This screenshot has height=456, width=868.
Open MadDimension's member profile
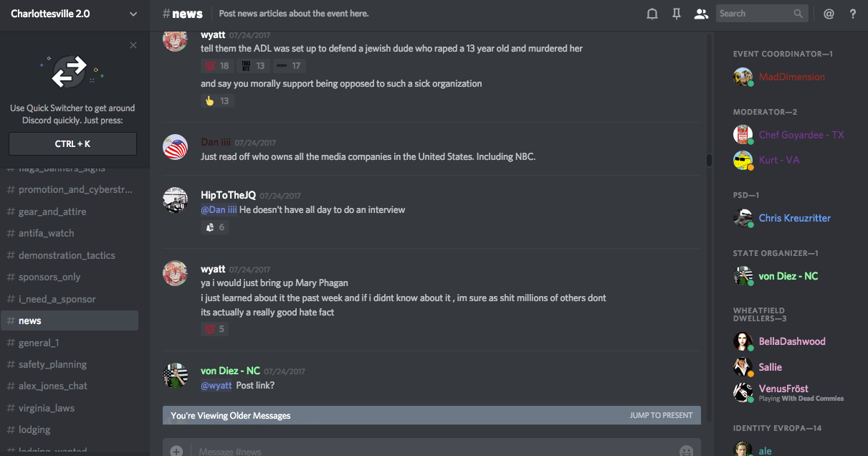[x=791, y=77]
